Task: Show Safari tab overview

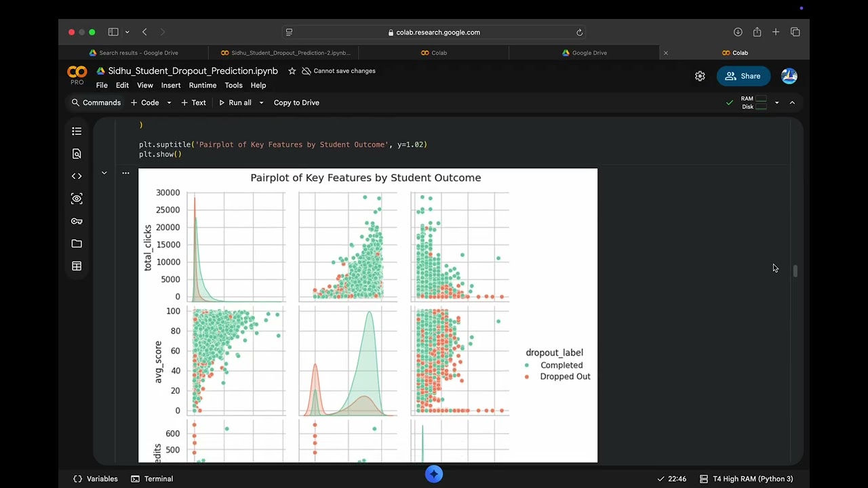Action: [x=795, y=32]
